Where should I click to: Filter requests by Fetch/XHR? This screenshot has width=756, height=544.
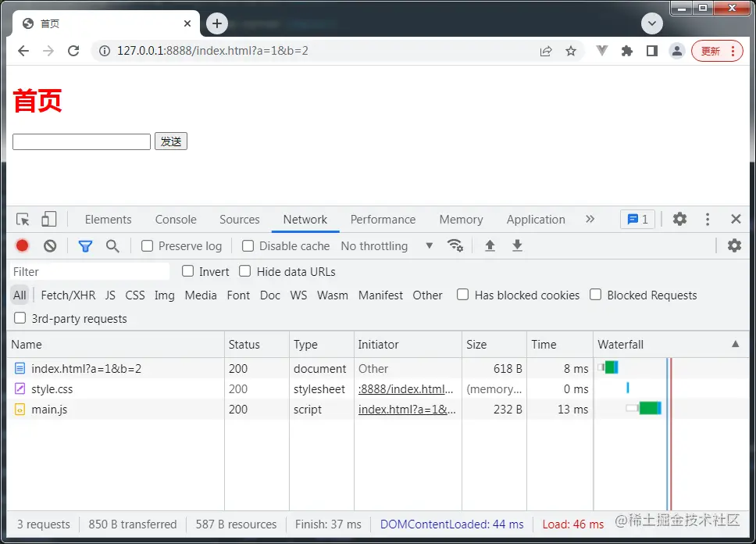[x=68, y=295]
